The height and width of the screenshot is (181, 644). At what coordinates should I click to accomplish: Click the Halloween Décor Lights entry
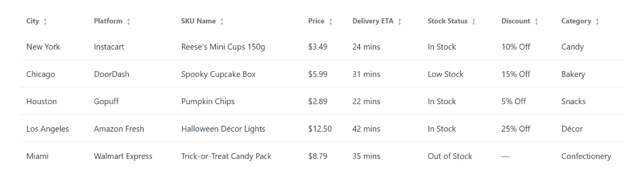pos(223,129)
